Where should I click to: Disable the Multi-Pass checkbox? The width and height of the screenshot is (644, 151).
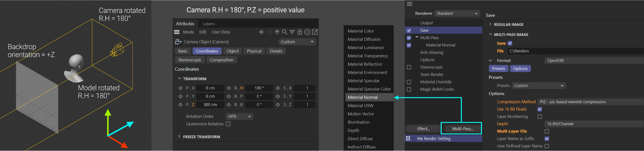click(x=409, y=38)
